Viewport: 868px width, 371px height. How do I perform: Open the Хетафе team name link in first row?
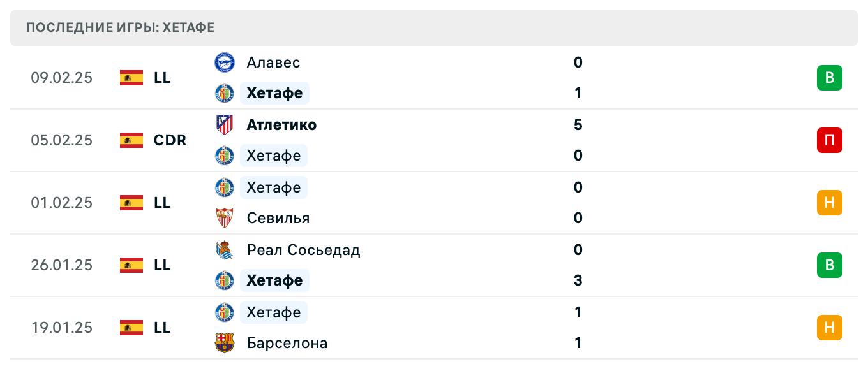[274, 93]
